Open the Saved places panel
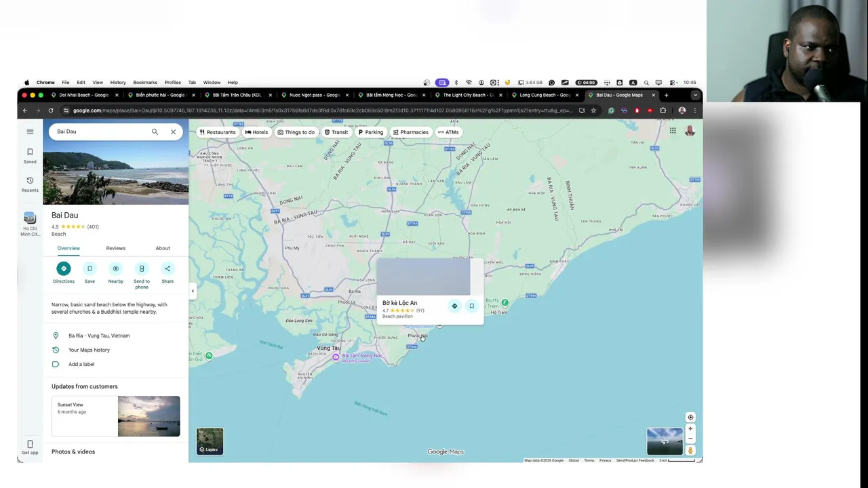Screen dimensions: 868x488 pyautogui.click(x=30, y=156)
